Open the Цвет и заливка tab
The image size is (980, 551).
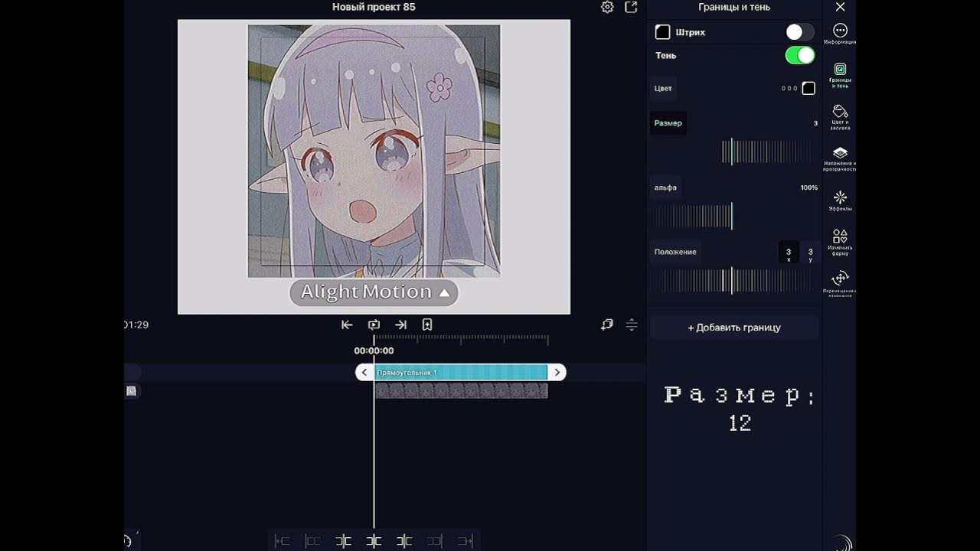pos(840,117)
